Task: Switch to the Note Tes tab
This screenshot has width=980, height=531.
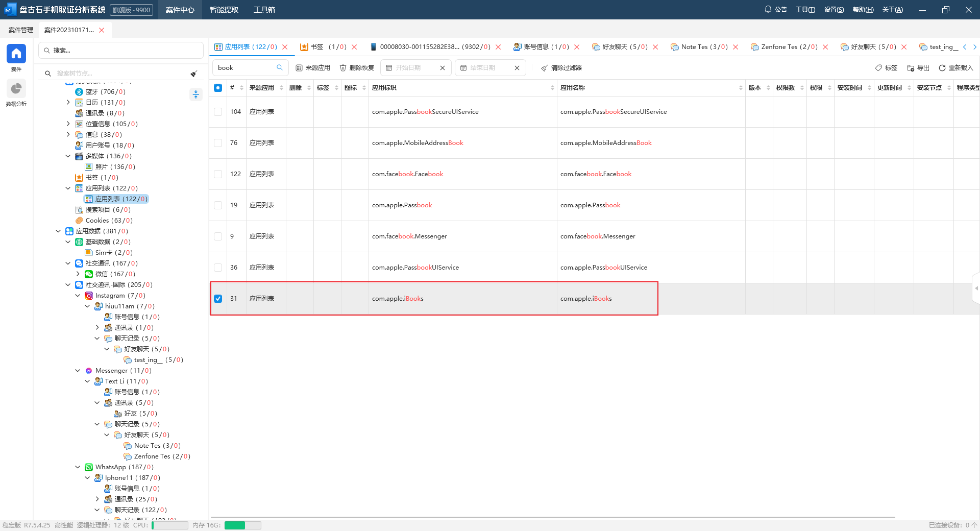Action: point(704,47)
